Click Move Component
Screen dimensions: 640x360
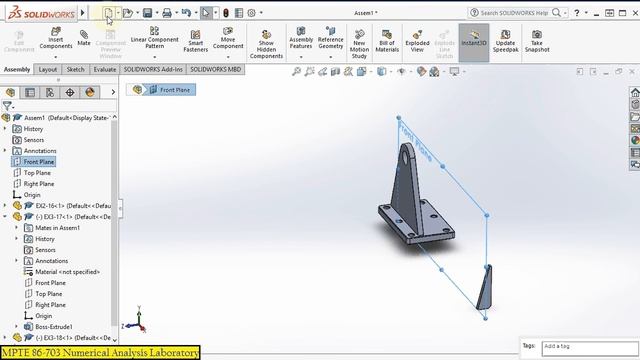click(228, 38)
